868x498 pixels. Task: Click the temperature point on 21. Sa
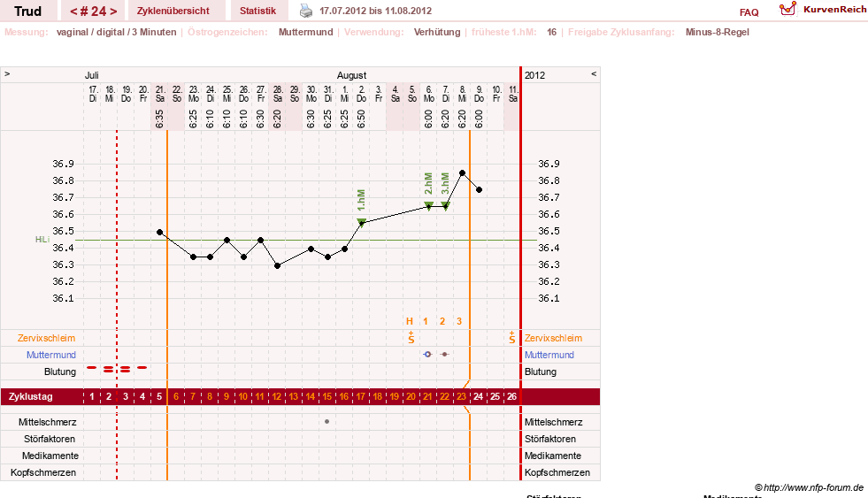point(160,233)
